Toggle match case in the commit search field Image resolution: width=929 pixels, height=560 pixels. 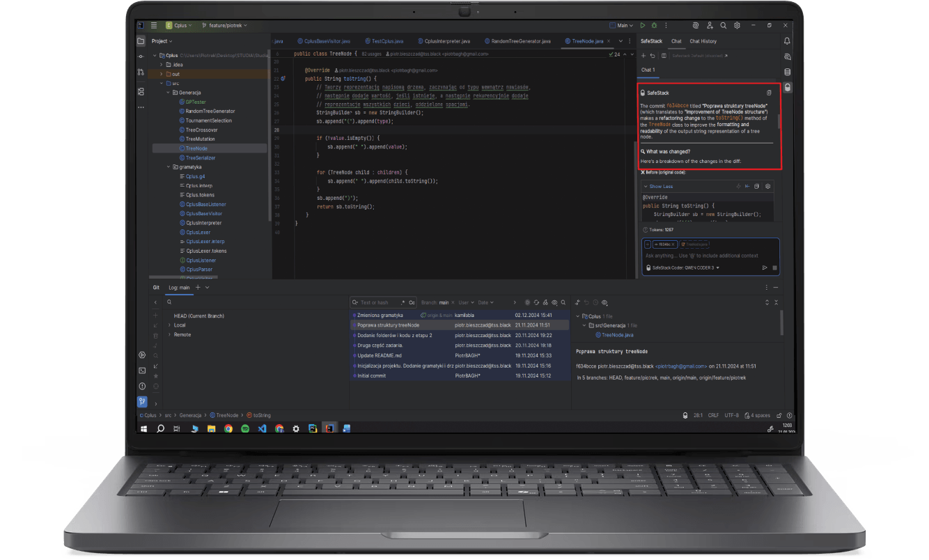[x=412, y=302]
